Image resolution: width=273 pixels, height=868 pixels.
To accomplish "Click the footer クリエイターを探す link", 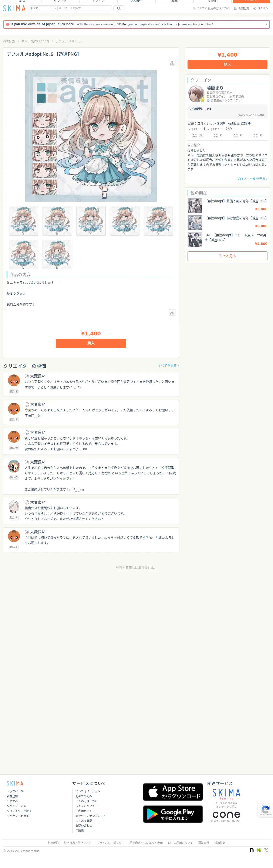I will pyautogui.click(x=19, y=811).
